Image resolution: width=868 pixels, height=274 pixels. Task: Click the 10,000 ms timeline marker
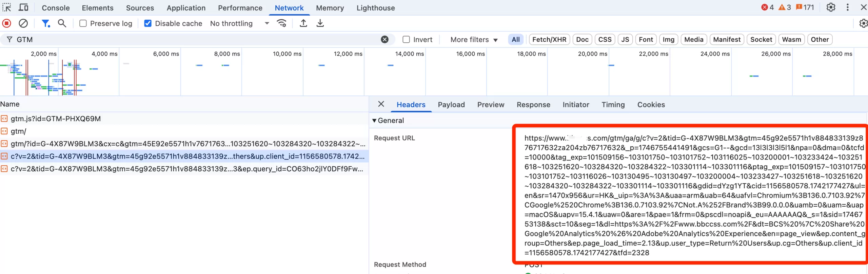click(x=287, y=54)
